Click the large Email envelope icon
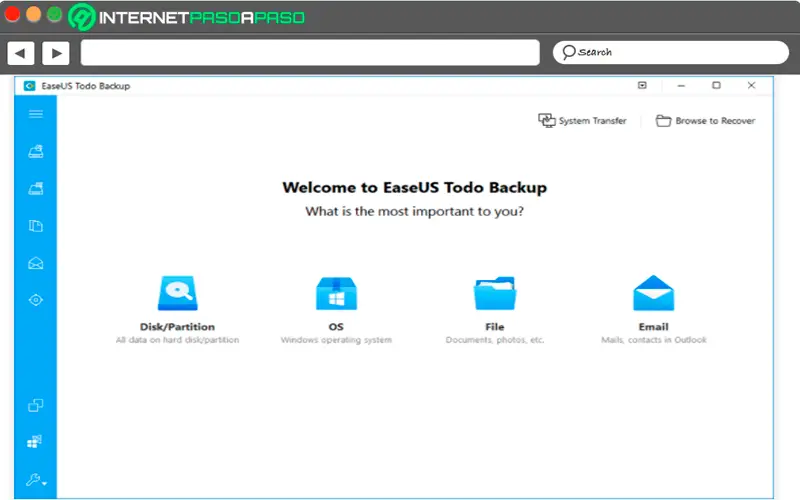The image size is (800, 500). pyautogui.click(x=654, y=293)
